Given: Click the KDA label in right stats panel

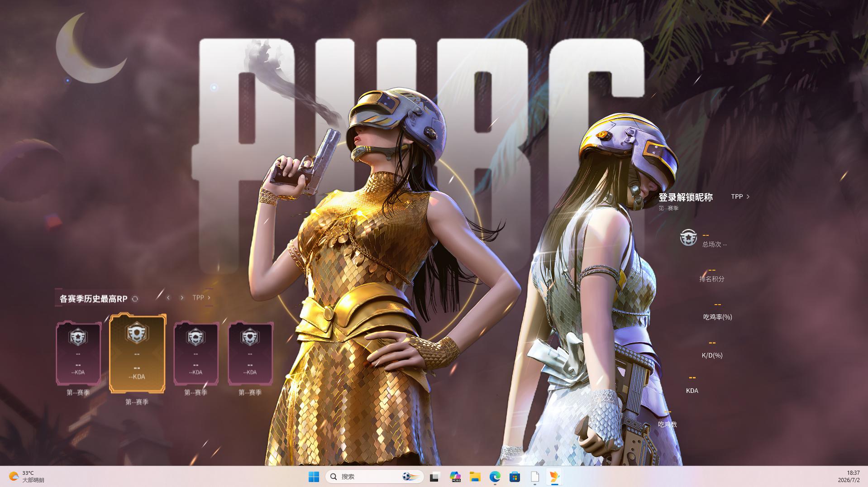Looking at the screenshot, I should pyautogui.click(x=692, y=391).
